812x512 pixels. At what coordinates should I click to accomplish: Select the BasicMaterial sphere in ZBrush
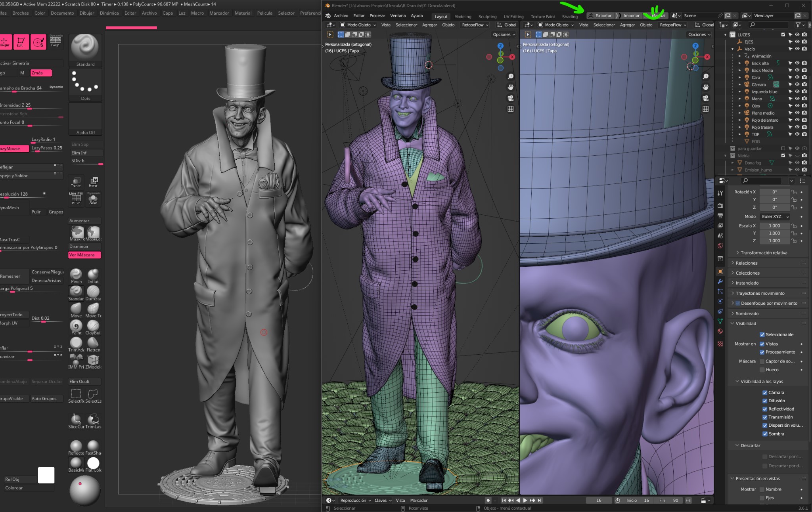76,464
